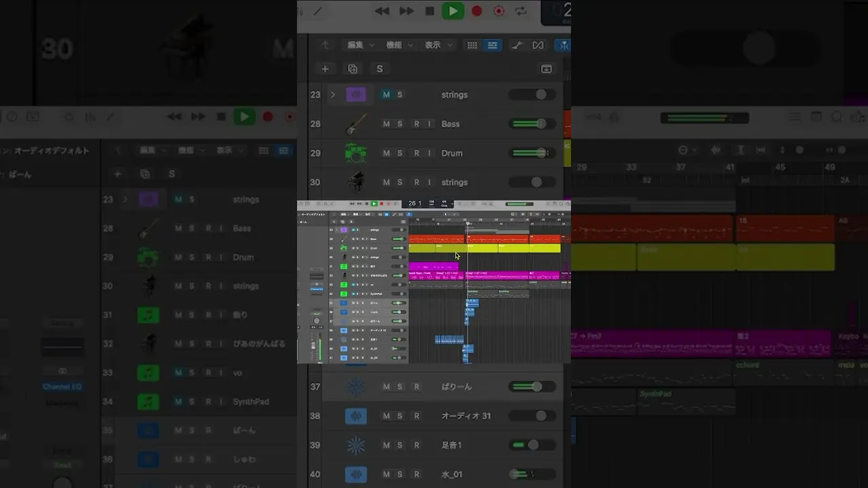Select the オーディオ 31 track name
Image resolution: width=868 pixels, height=488 pixels.
[466, 415]
